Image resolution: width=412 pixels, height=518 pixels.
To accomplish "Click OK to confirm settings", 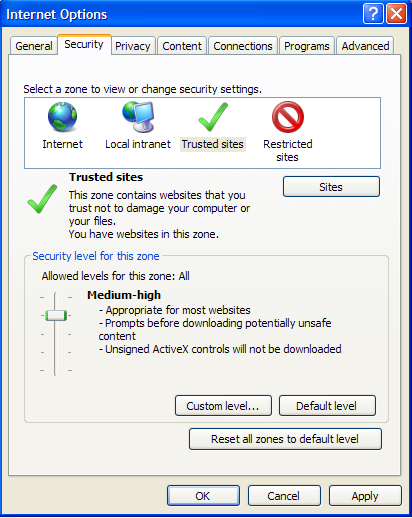I will [203, 496].
